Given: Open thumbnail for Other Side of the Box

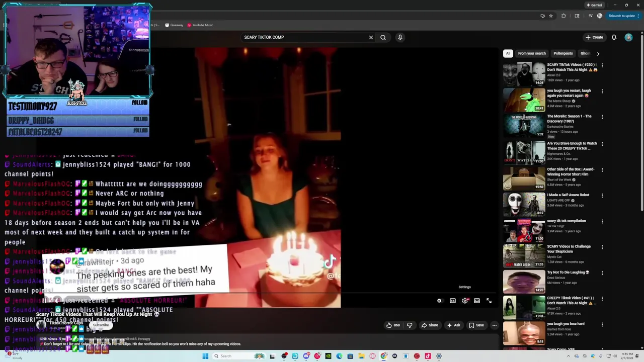Looking at the screenshot, I should 524,178.
